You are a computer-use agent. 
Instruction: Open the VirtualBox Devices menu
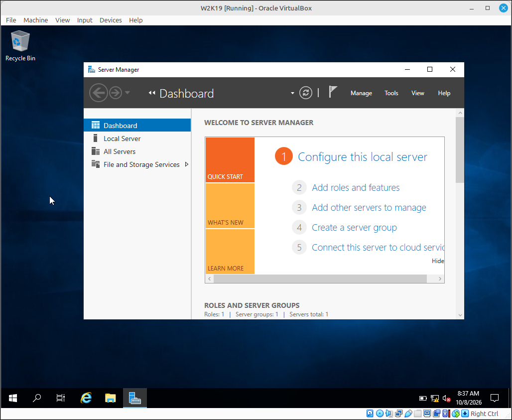111,20
